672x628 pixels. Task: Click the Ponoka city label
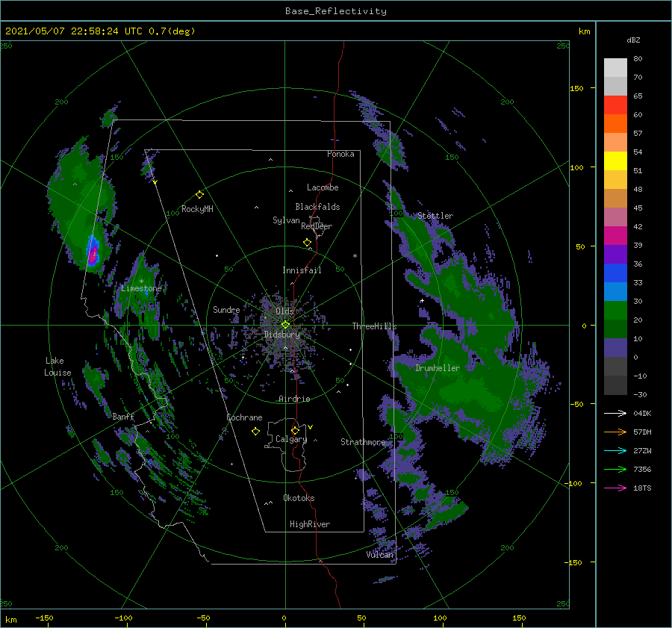(340, 154)
